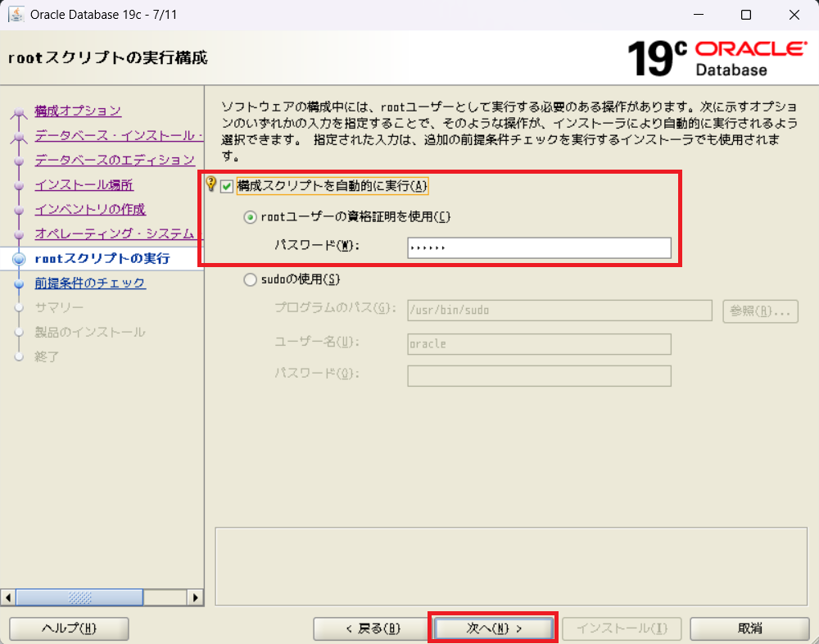Click the 前提条件のチェック step bullet icon
This screenshot has height=644, width=819.
[x=18, y=283]
